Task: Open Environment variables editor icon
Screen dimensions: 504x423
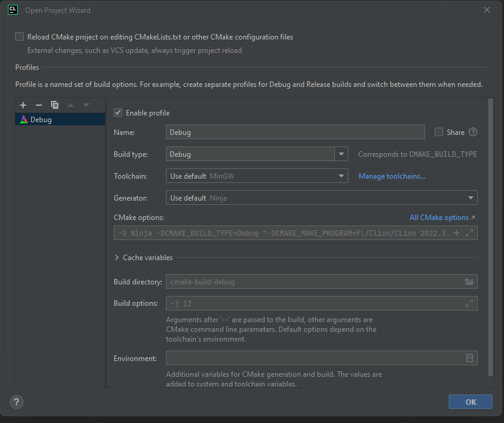Action: point(469,358)
